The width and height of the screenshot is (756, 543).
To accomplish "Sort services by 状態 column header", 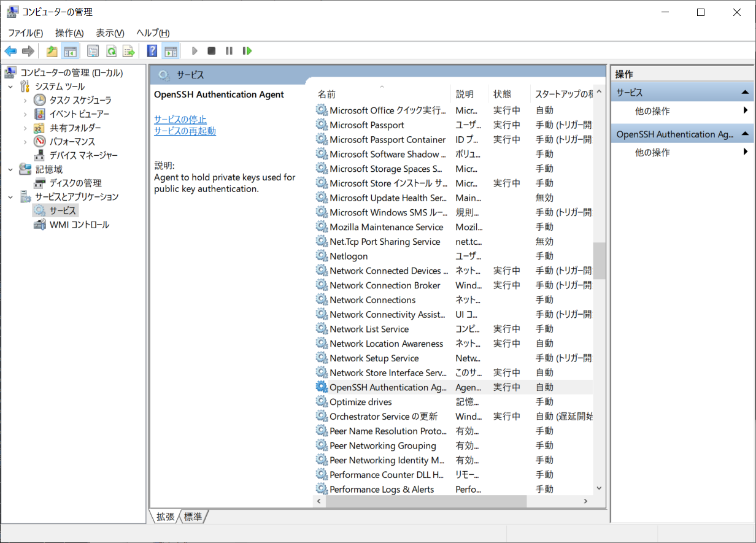I will point(502,94).
